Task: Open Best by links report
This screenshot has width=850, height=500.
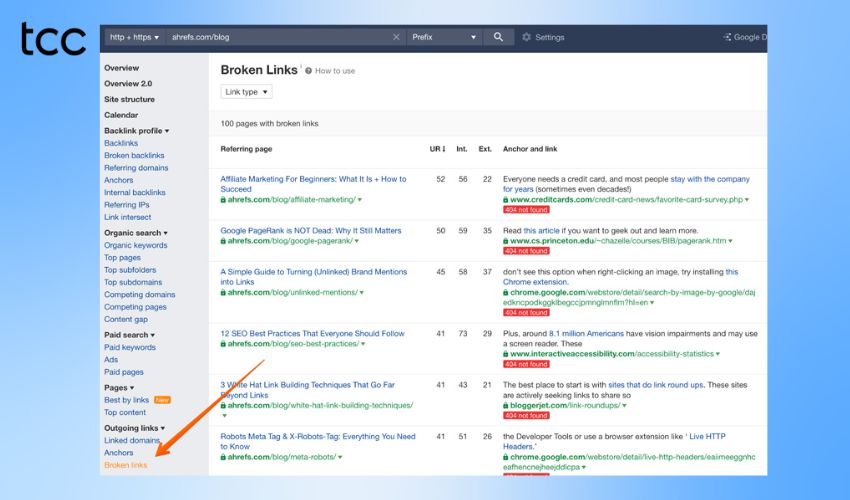Action: tap(126, 400)
